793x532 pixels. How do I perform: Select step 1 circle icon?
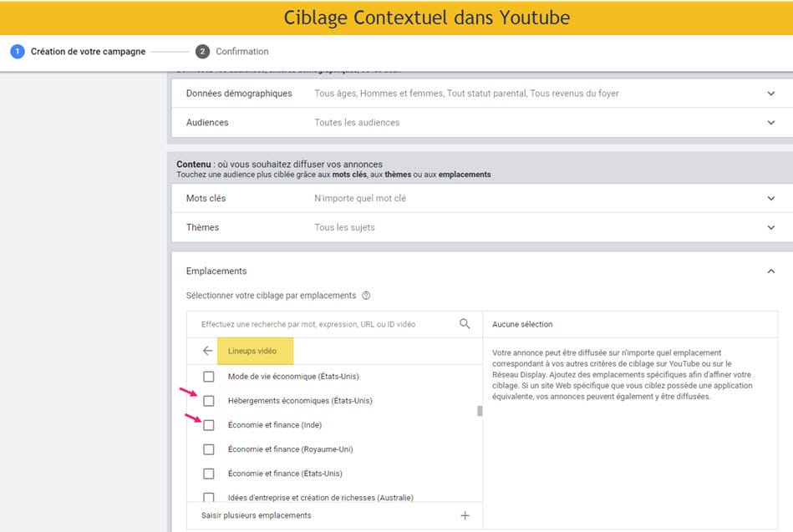[x=18, y=52]
